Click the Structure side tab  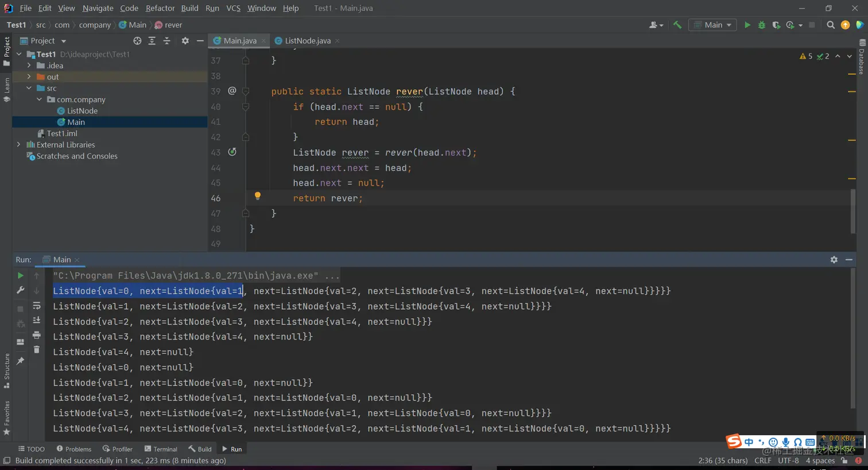[x=7, y=371]
